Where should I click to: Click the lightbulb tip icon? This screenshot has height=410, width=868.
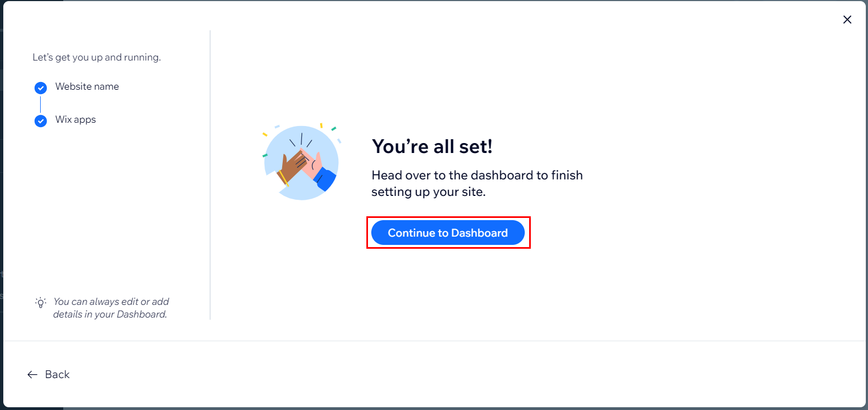[40, 302]
